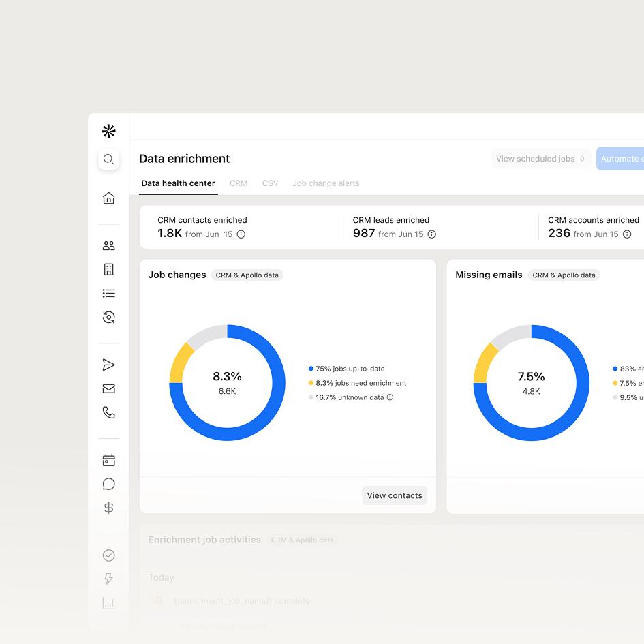Image resolution: width=644 pixels, height=644 pixels.
Task: Open View scheduled jobs
Action: (540, 158)
